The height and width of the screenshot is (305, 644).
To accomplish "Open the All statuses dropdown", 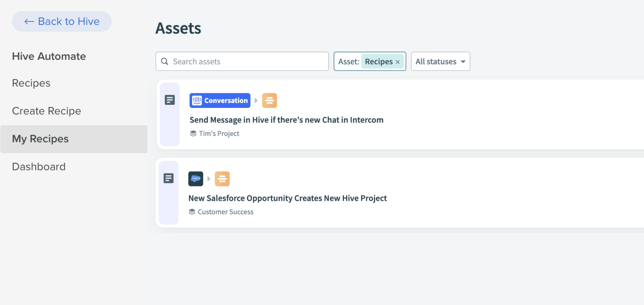I will point(440,62).
